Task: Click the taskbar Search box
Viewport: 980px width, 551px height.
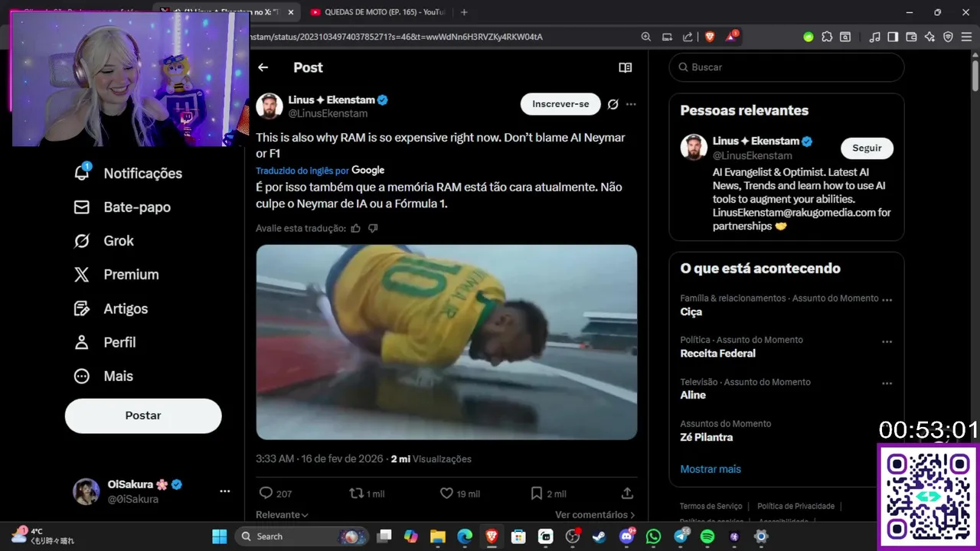Action: point(302,536)
